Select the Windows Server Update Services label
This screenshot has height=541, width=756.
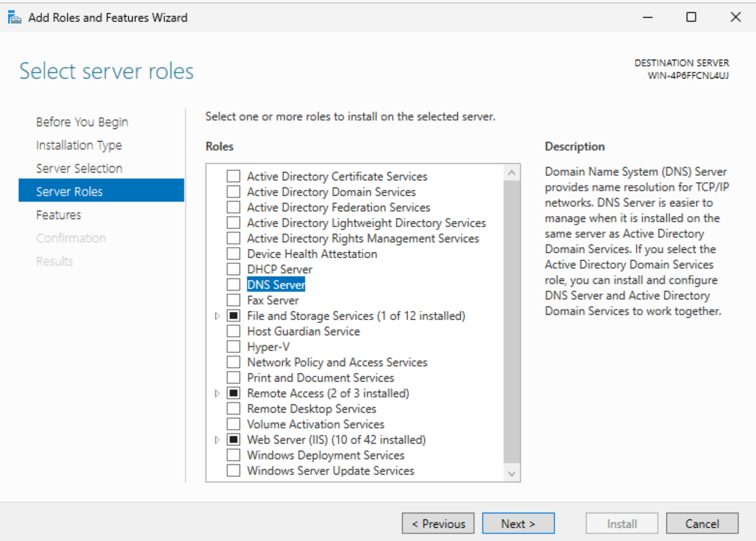[331, 471]
